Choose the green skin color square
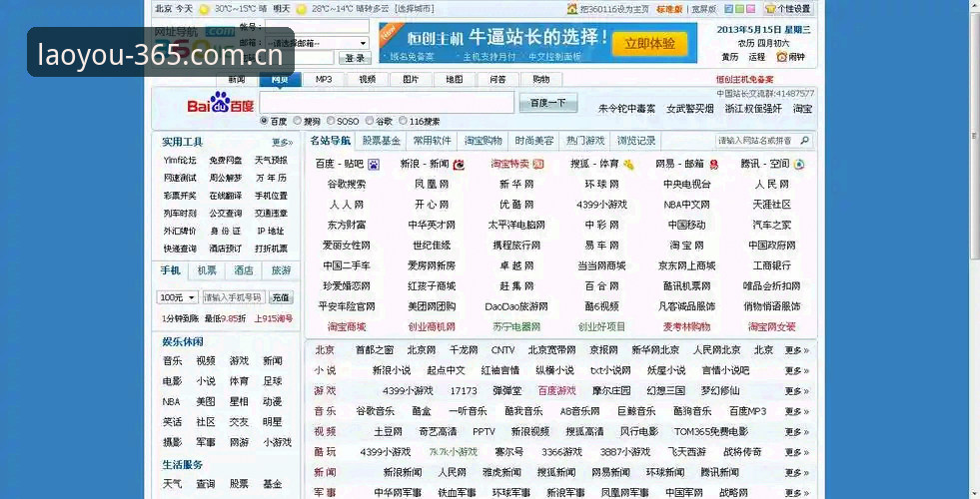Image resolution: width=980 pixels, height=499 pixels. 739,9
